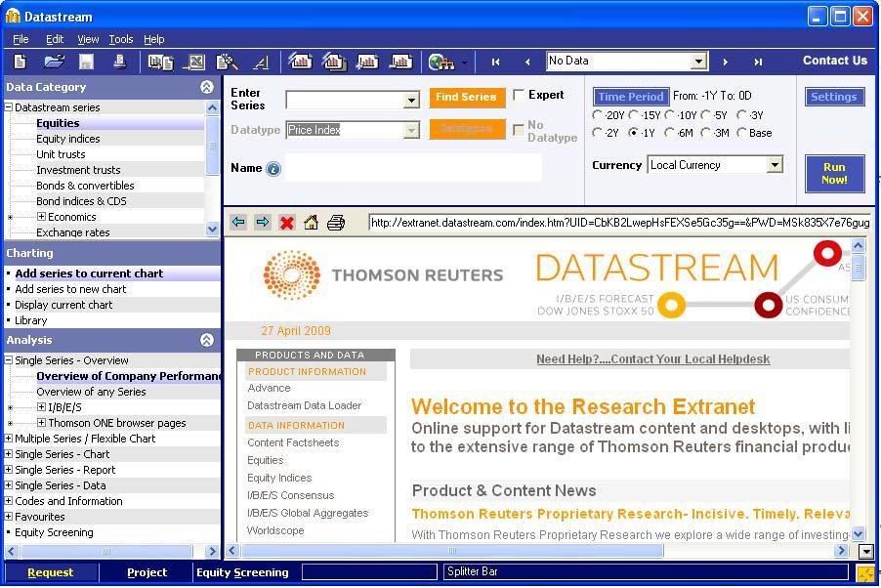Viewport: 881px width, 588px height.
Task: Open the Edit menu
Action: pyautogui.click(x=55, y=39)
